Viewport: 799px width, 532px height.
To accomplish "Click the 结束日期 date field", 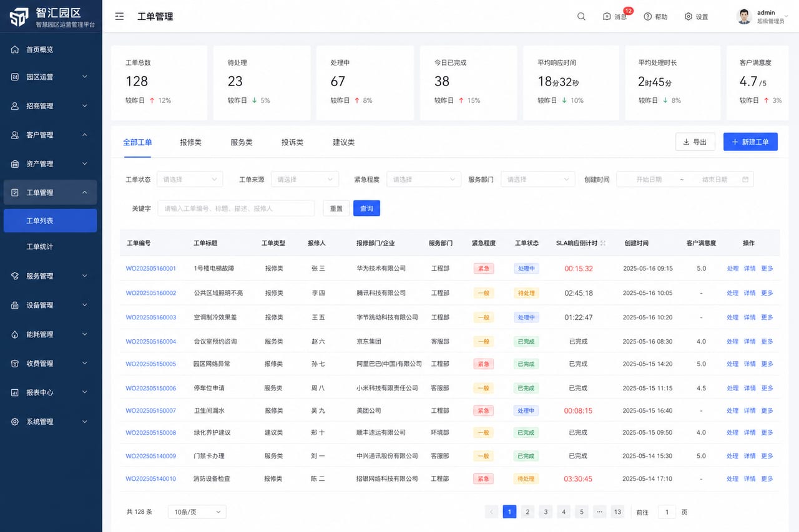I will tap(715, 180).
